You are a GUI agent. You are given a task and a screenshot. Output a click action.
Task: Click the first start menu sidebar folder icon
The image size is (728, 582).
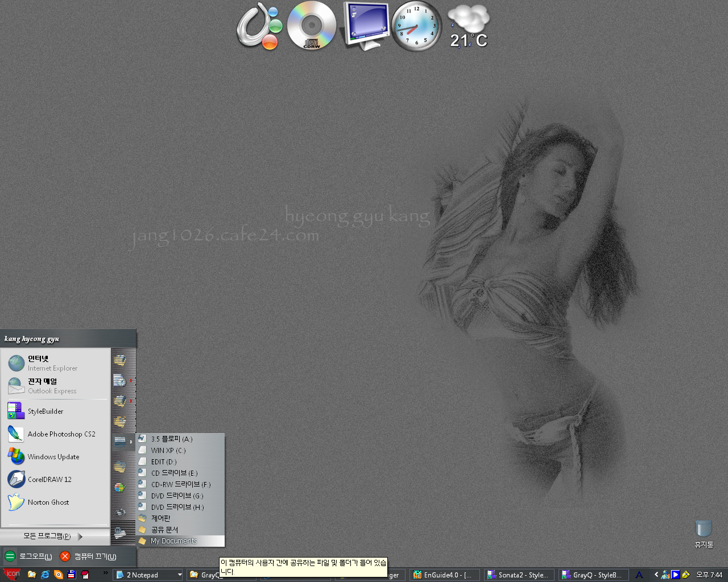pyautogui.click(x=119, y=360)
